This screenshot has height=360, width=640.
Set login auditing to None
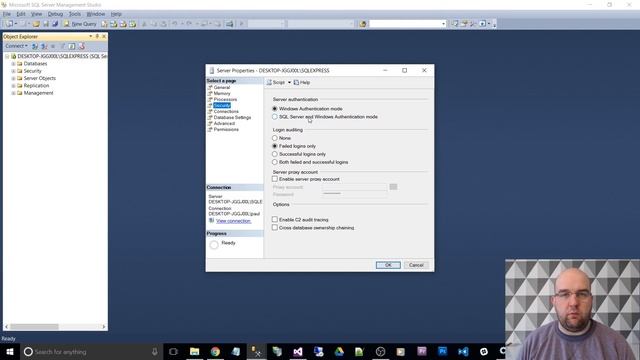[x=275, y=138]
